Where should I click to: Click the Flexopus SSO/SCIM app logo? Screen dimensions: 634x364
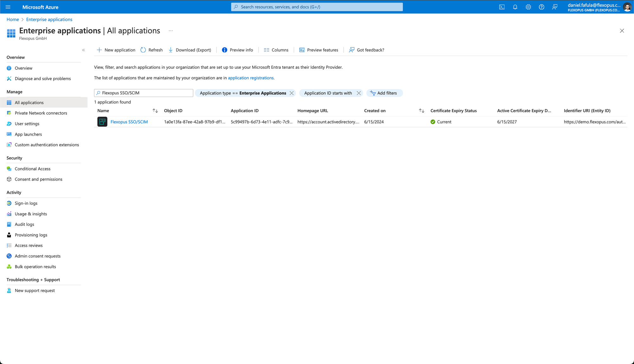click(102, 122)
